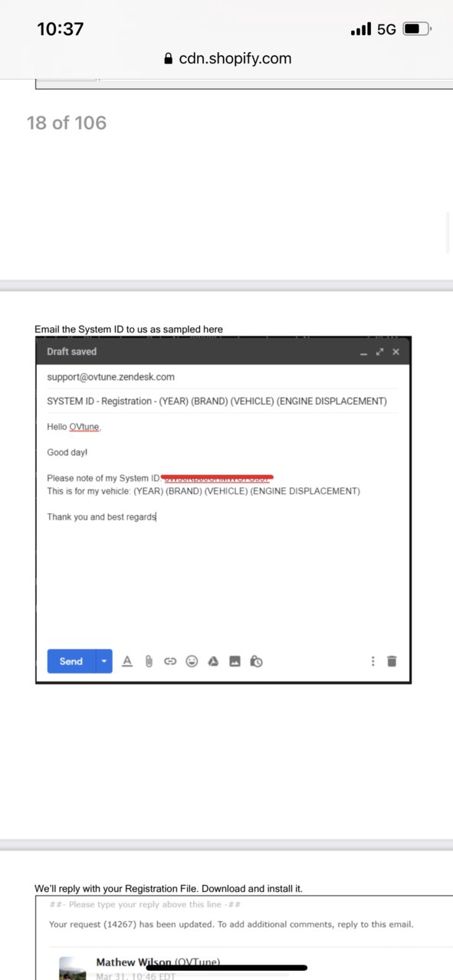Click the 'Please note of my System ID' line
This screenshot has height=980, width=453.
(x=159, y=478)
